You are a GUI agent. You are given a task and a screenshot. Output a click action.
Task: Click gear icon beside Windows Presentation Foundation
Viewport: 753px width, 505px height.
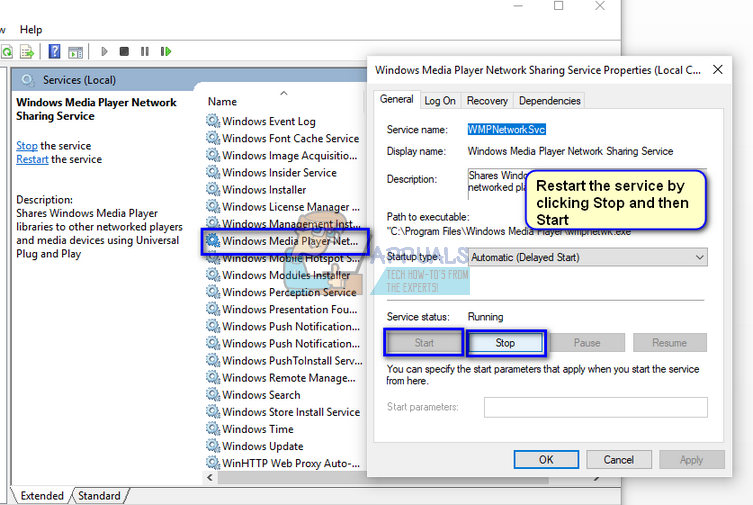point(213,309)
